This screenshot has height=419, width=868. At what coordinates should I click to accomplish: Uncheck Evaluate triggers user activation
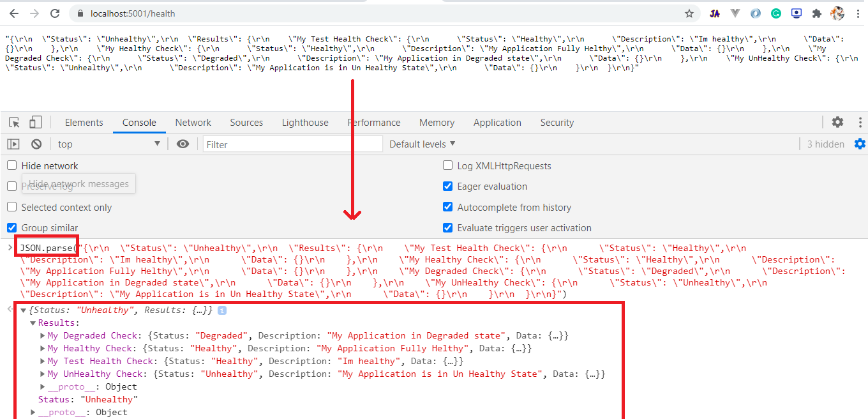coord(448,227)
